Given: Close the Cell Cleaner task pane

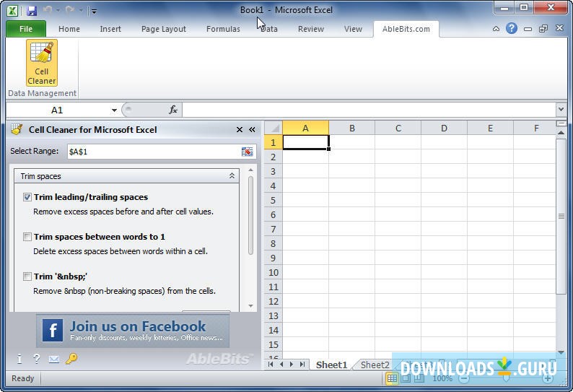Looking at the screenshot, I should [x=240, y=129].
